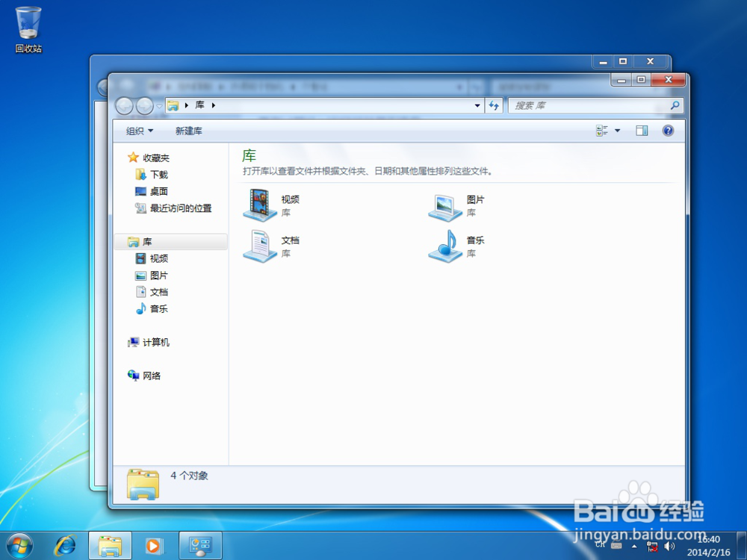Click the change view icon
Screen dimensions: 747x560
(602, 131)
